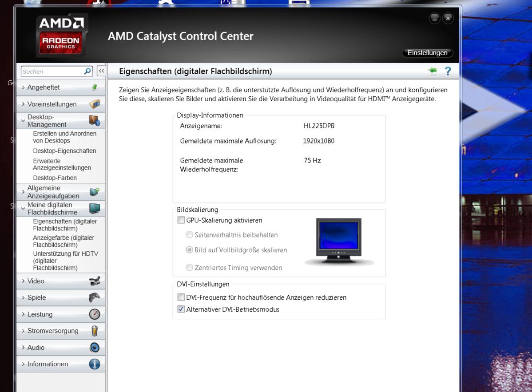Click the 1920x1080 resolution value
This screenshot has width=532, height=392.
(318, 141)
